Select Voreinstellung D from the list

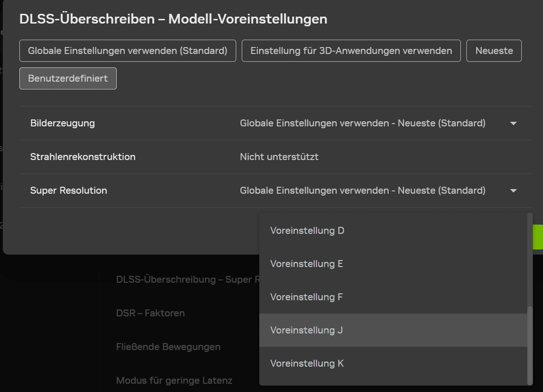click(x=307, y=231)
